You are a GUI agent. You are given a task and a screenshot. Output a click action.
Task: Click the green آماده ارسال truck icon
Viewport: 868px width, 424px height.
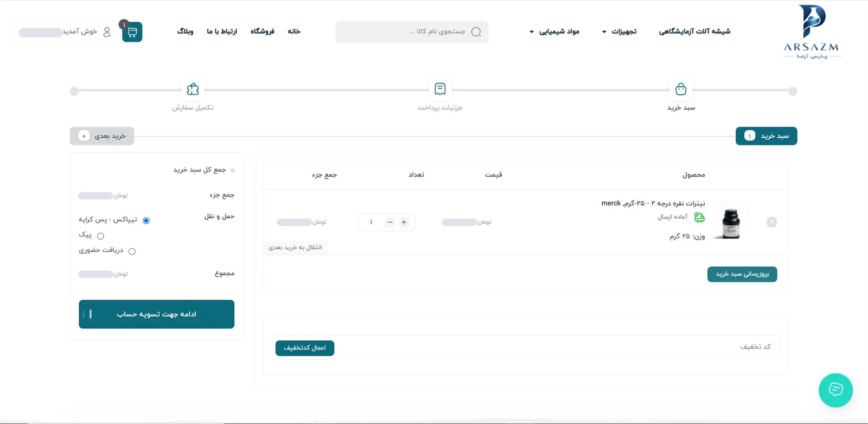pyautogui.click(x=699, y=217)
